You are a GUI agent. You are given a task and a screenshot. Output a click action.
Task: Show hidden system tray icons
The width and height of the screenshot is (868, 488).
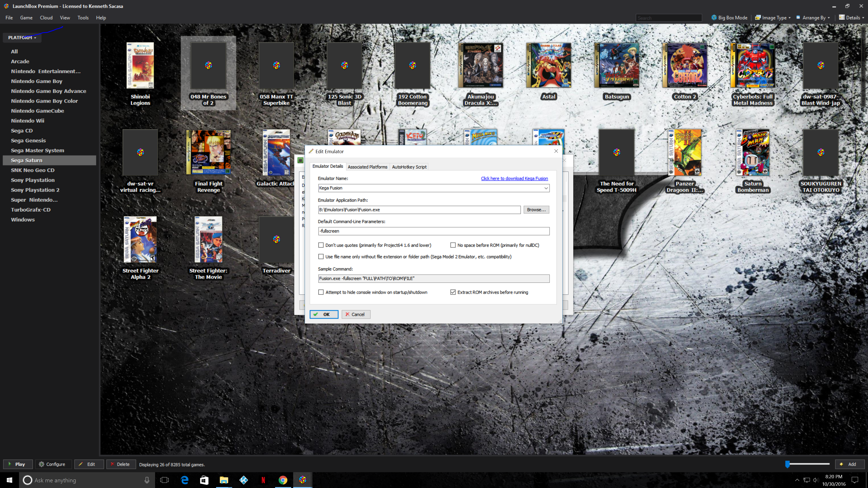(797, 480)
